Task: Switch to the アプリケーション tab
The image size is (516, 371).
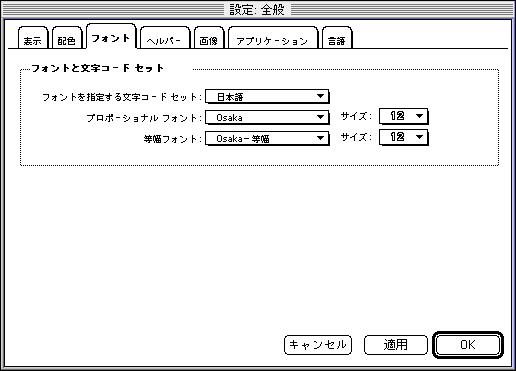Action: point(273,38)
